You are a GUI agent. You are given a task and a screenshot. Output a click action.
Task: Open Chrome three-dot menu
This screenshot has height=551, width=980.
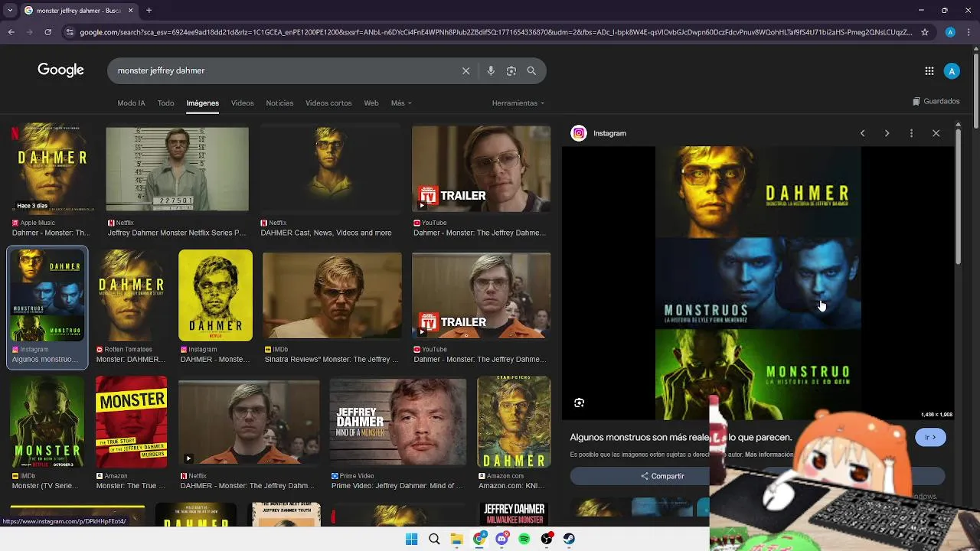pos(968,32)
